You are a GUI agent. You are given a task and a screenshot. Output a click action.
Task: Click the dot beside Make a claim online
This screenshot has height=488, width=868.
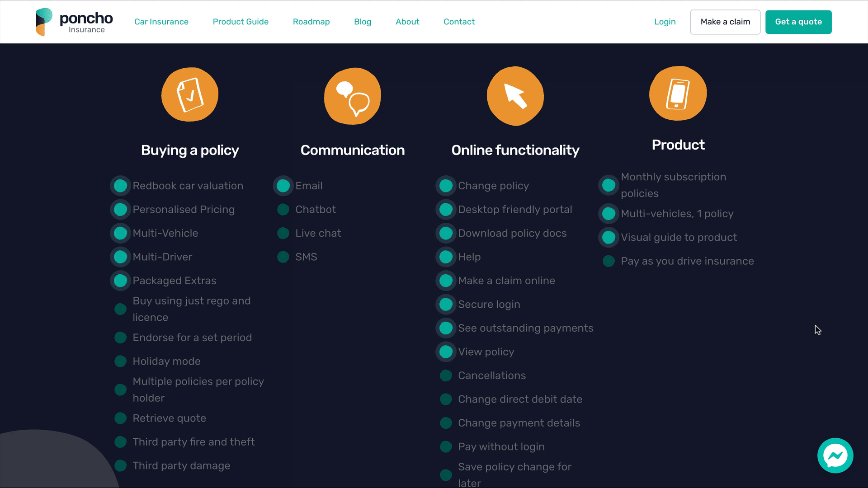click(x=446, y=281)
